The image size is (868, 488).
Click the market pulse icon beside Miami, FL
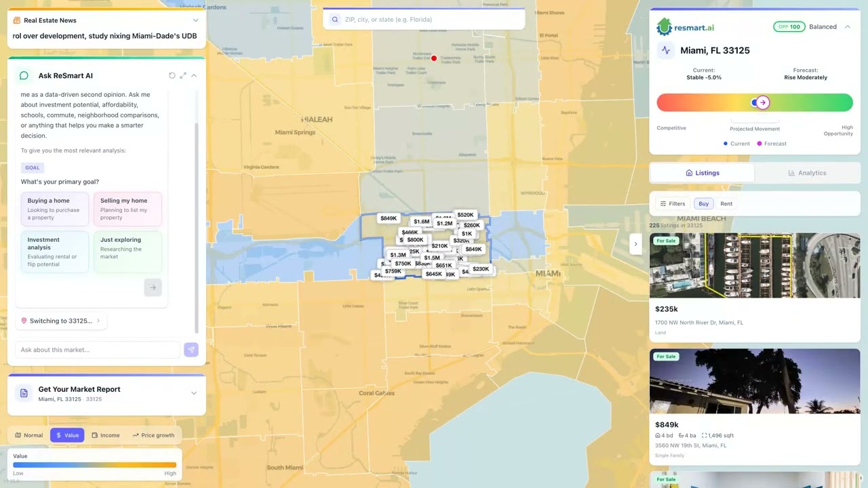coord(665,50)
